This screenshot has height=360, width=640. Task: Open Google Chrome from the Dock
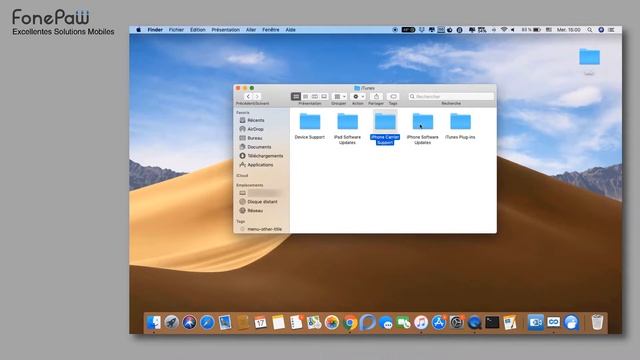(350, 322)
